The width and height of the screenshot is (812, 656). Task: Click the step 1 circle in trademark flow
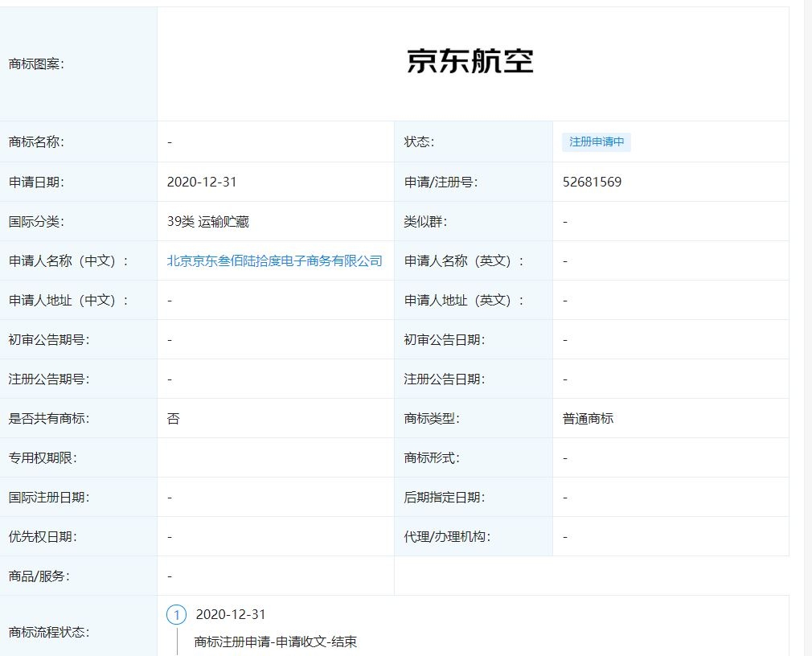(177, 614)
